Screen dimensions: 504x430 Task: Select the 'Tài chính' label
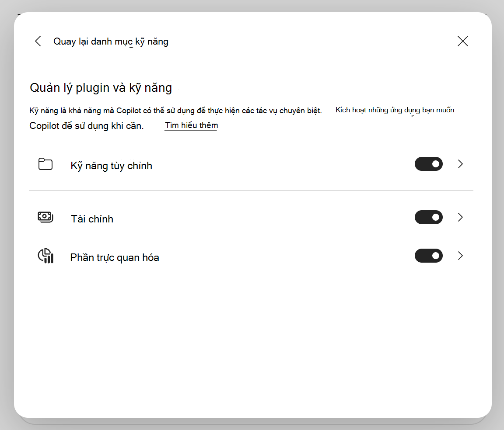click(92, 219)
